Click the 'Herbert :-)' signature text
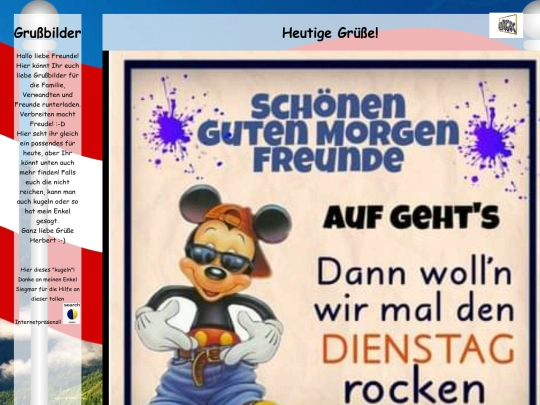The width and height of the screenshot is (540, 405). click(x=48, y=240)
